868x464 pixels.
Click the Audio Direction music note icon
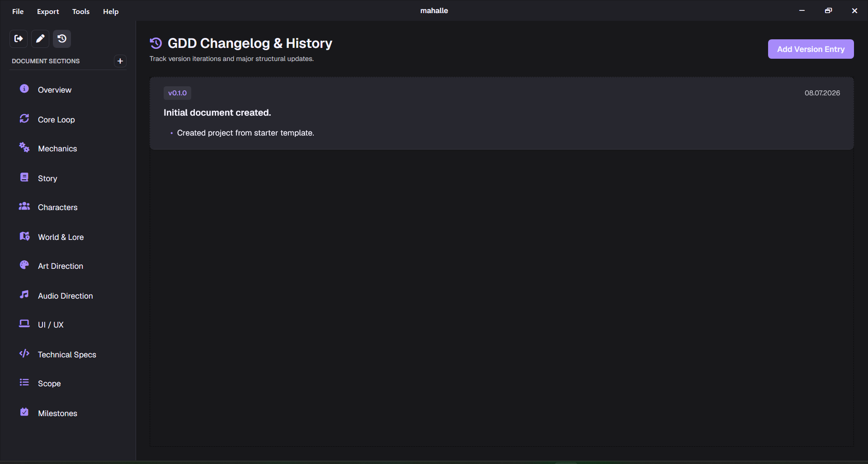click(24, 295)
